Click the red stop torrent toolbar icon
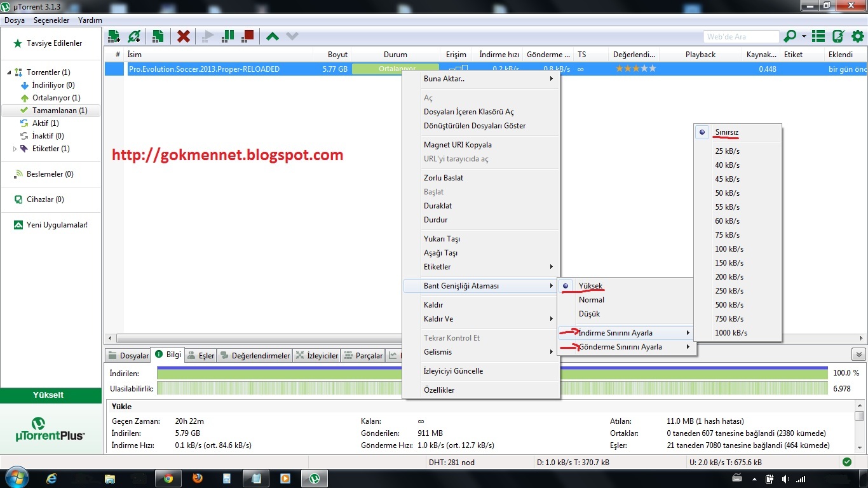The width and height of the screenshot is (868, 488). 248,36
